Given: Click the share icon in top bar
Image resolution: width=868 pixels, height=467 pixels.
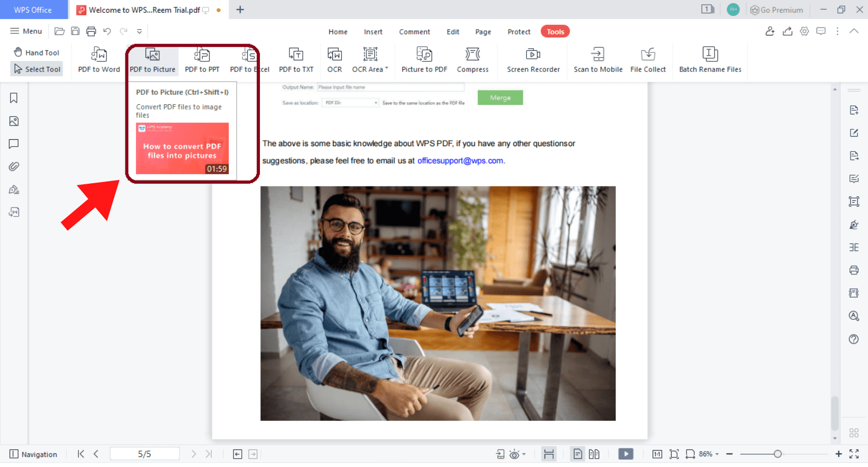Looking at the screenshot, I should coord(788,31).
